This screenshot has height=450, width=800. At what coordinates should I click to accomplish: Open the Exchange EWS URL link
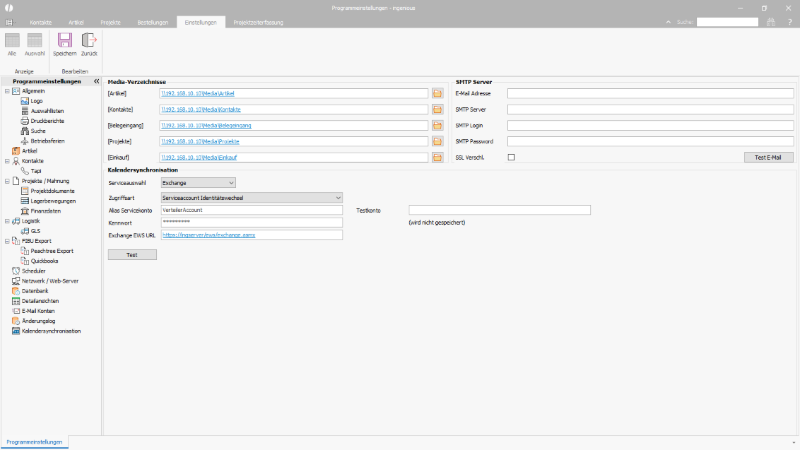pos(209,235)
